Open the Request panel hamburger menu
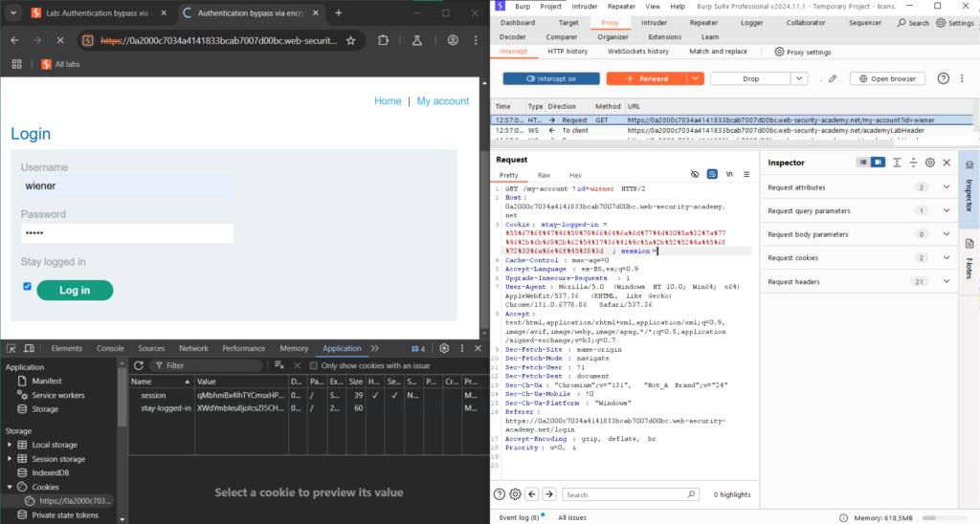This screenshot has width=980, height=524. click(x=746, y=174)
